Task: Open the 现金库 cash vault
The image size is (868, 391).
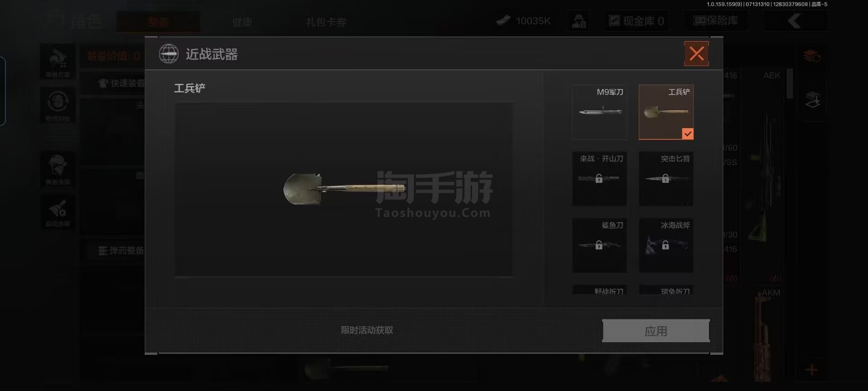Action: coord(637,21)
